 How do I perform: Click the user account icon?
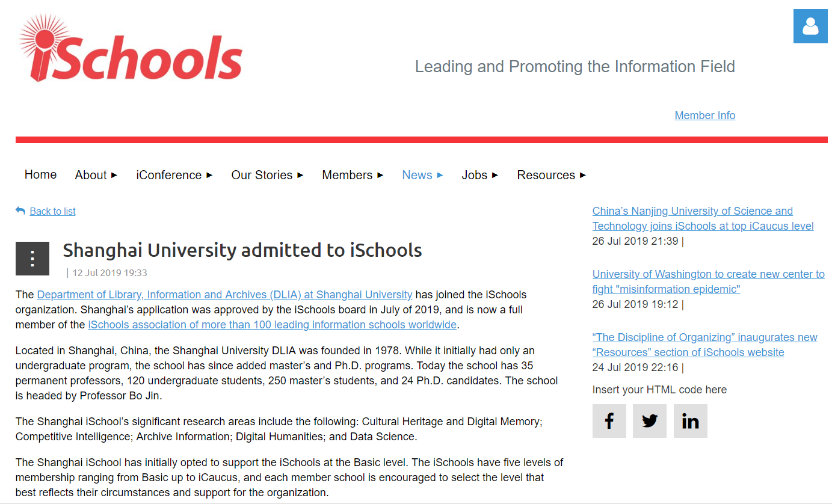(x=810, y=26)
